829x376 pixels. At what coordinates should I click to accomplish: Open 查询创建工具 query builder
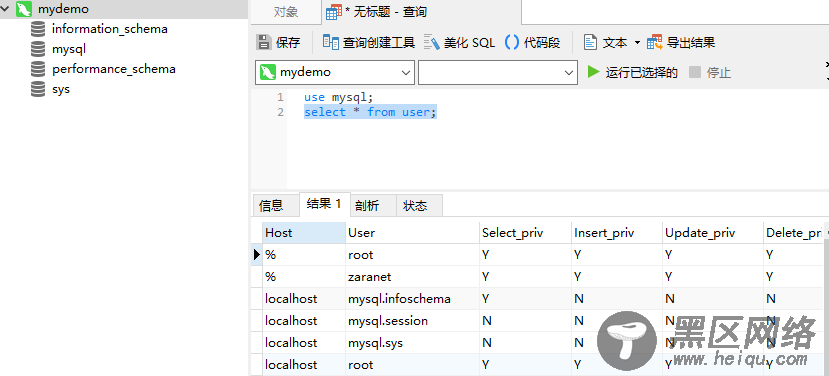(x=369, y=42)
